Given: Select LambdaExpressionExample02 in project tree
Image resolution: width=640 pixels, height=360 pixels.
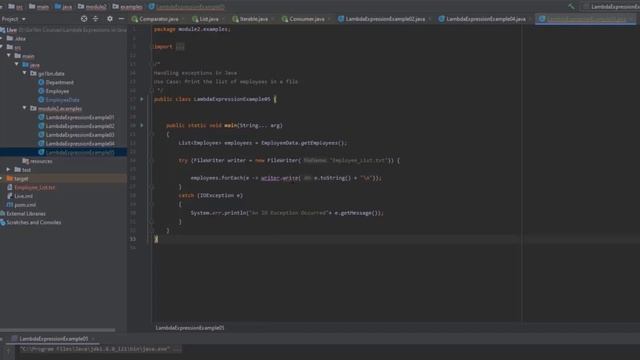Looking at the screenshot, I should [x=80, y=126].
